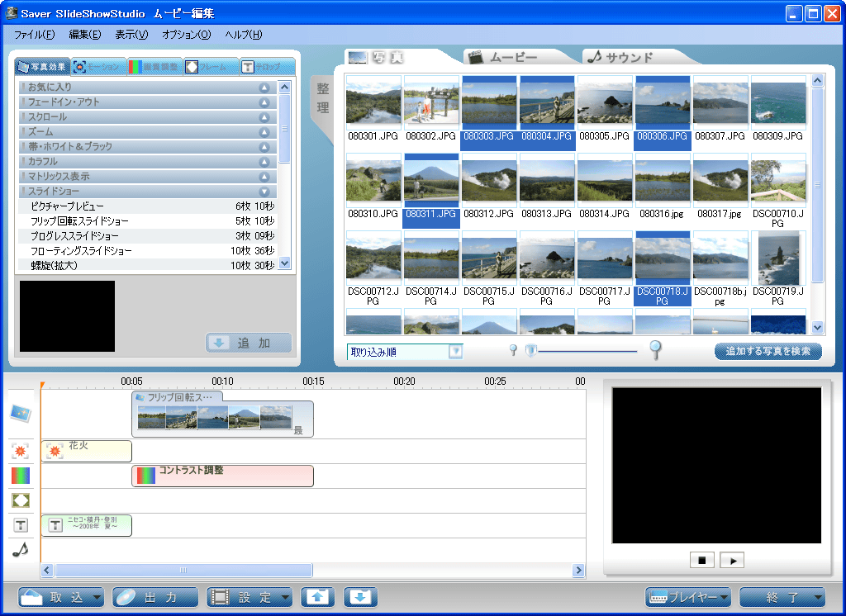Image resolution: width=846 pixels, height=616 pixels.
Task: Switch to the モーション tab
Action: [99, 67]
